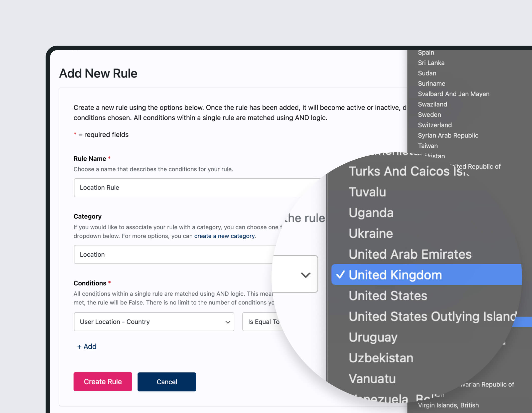Open the Is Equal To operator dropdown
This screenshot has width=532, height=413.
[x=263, y=322]
